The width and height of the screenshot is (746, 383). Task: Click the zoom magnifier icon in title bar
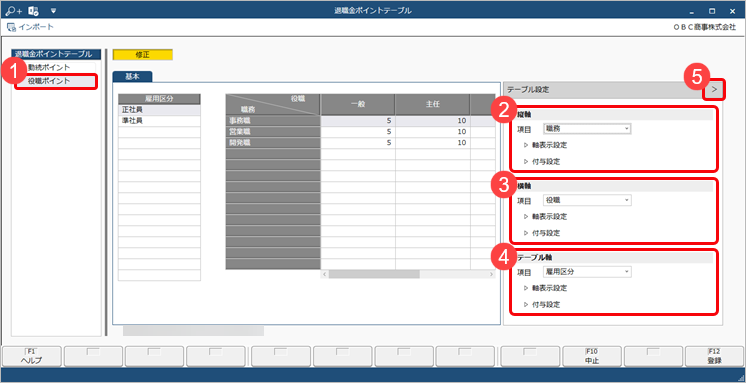click(14, 10)
